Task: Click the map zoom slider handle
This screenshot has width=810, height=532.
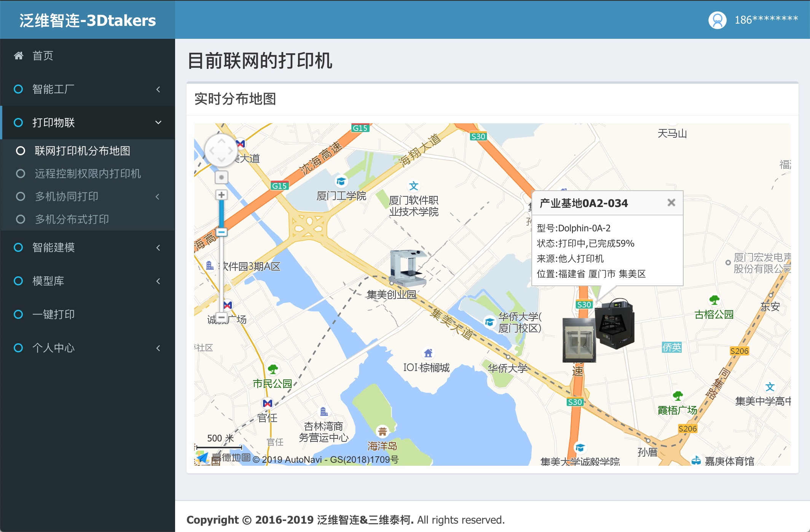Action: (x=221, y=232)
